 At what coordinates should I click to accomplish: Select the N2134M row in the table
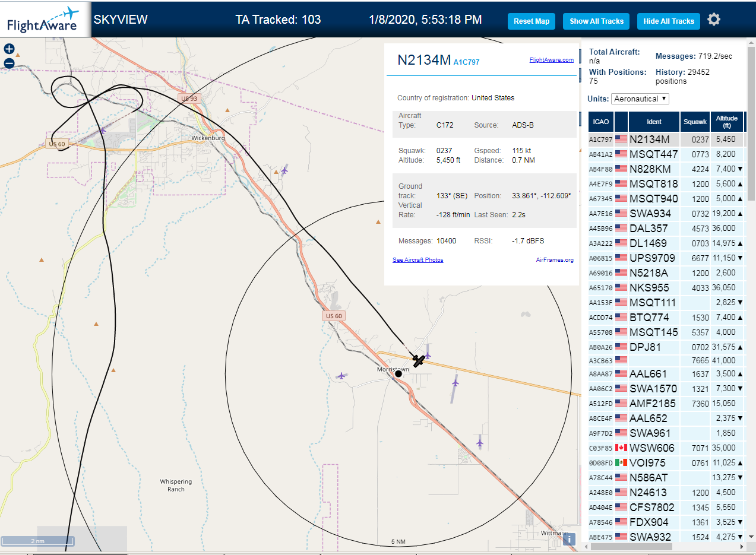point(667,139)
